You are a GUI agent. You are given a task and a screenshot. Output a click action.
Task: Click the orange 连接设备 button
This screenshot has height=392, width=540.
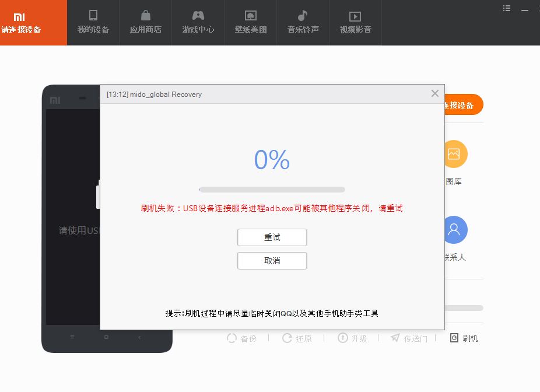[x=464, y=105]
